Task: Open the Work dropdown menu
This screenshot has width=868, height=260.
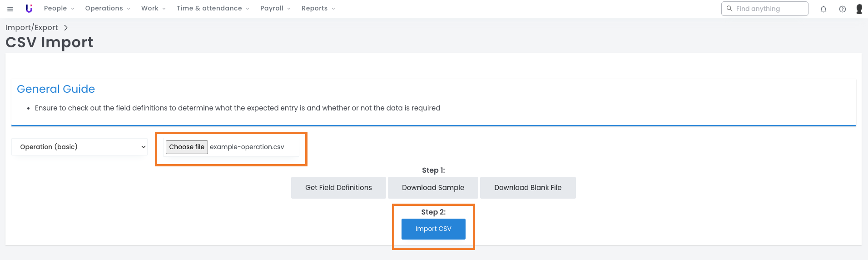Action: [x=154, y=9]
